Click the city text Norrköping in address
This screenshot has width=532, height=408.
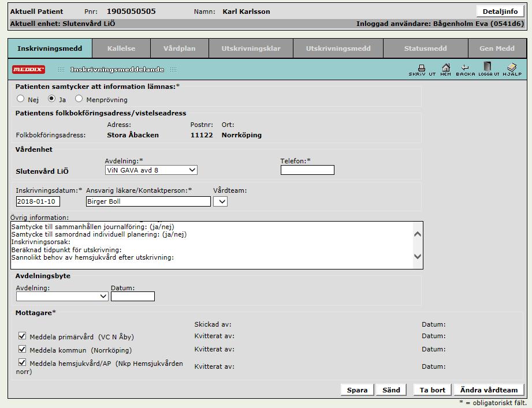[241, 135]
